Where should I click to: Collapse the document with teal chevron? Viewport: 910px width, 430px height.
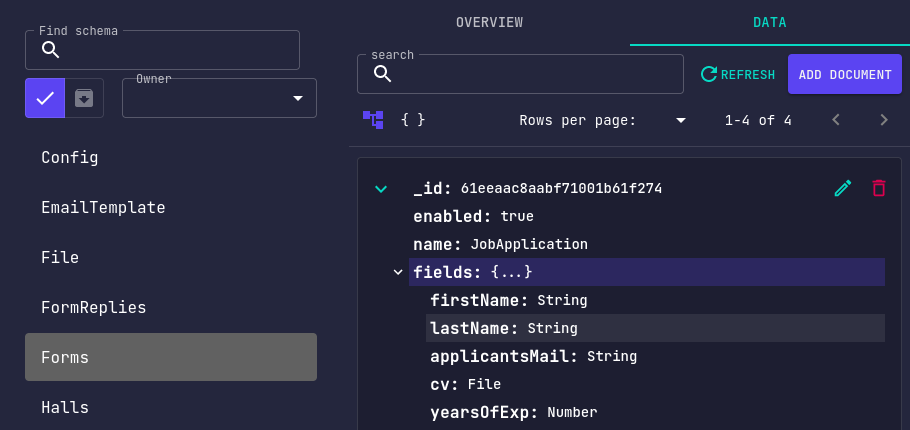click(x=381, y=189)
